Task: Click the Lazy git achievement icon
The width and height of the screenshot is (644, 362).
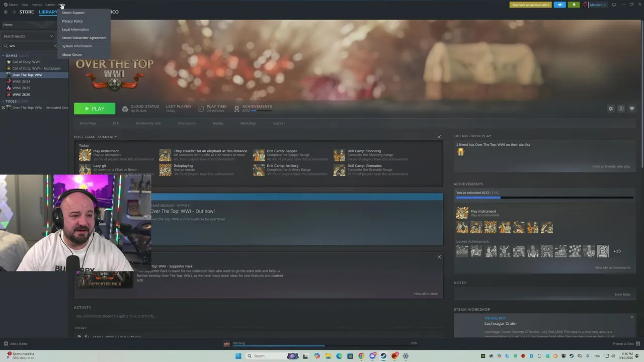Action: coord(85,169)
